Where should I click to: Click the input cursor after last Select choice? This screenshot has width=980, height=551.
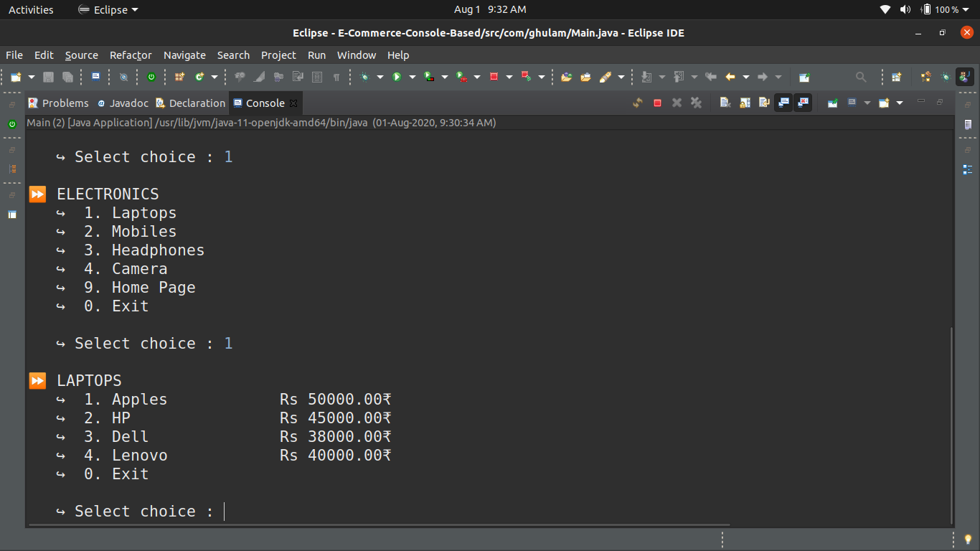point(225,512)
